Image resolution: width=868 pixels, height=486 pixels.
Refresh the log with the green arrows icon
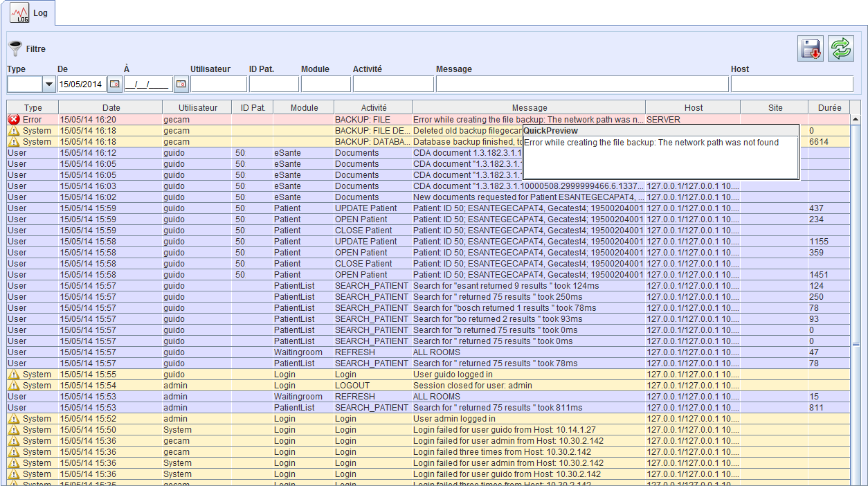(x=840, y=48)
